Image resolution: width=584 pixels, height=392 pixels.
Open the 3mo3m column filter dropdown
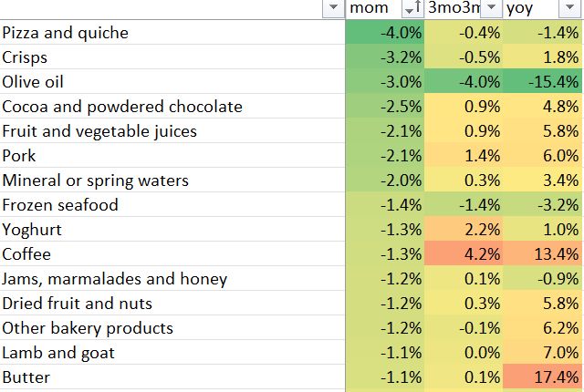[492, 8]
